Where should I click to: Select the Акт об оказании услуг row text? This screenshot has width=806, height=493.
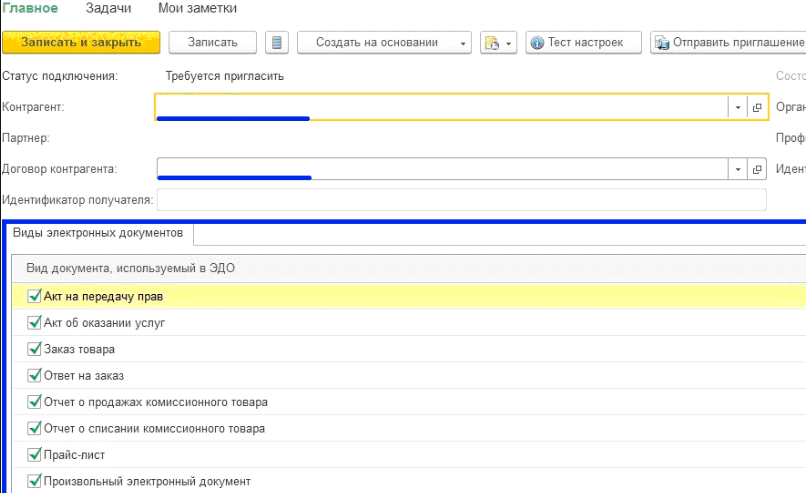coord(104,323)
